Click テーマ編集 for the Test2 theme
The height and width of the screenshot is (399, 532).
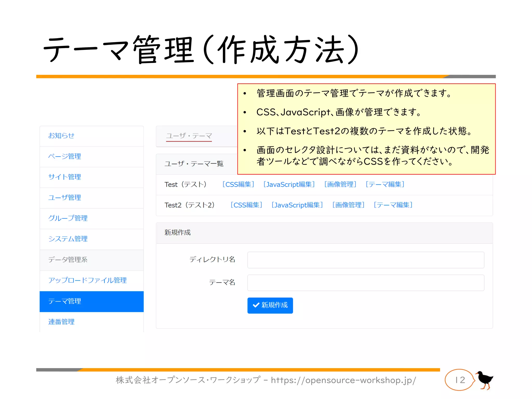(x=393, y=205)
